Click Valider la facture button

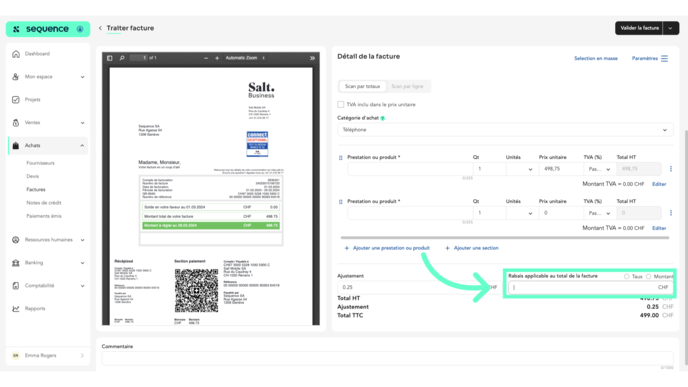pyautogui.click(x=639, y=28)
